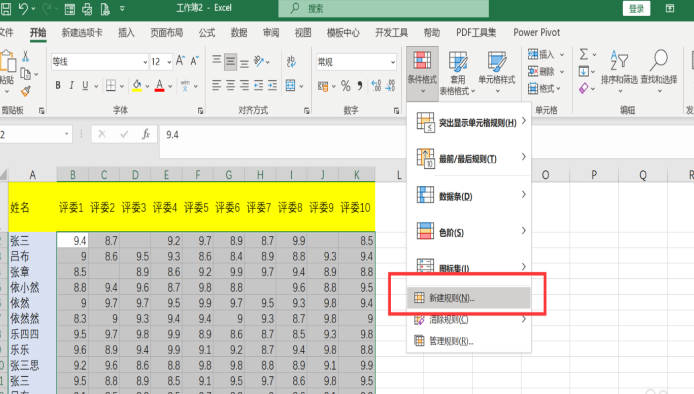Toggle align text left
The height and width of the screenshot is (394, 694).
(216, 85)
